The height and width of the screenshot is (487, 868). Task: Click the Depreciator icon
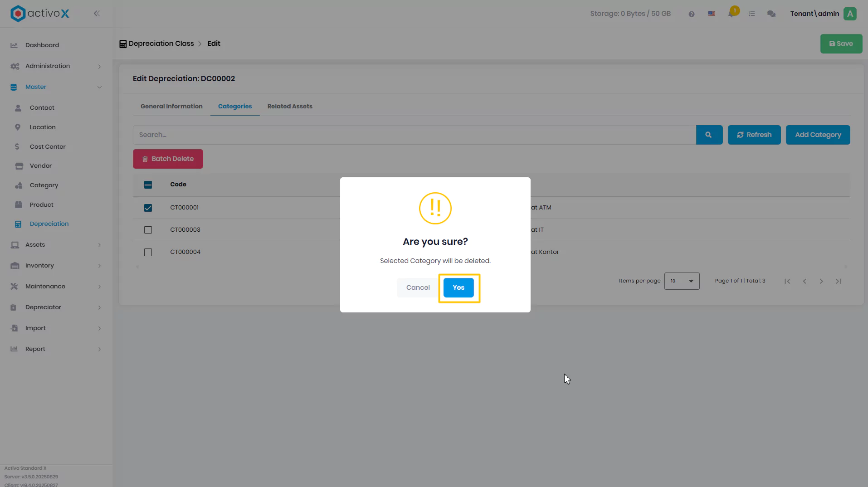[x=14, y=307]
